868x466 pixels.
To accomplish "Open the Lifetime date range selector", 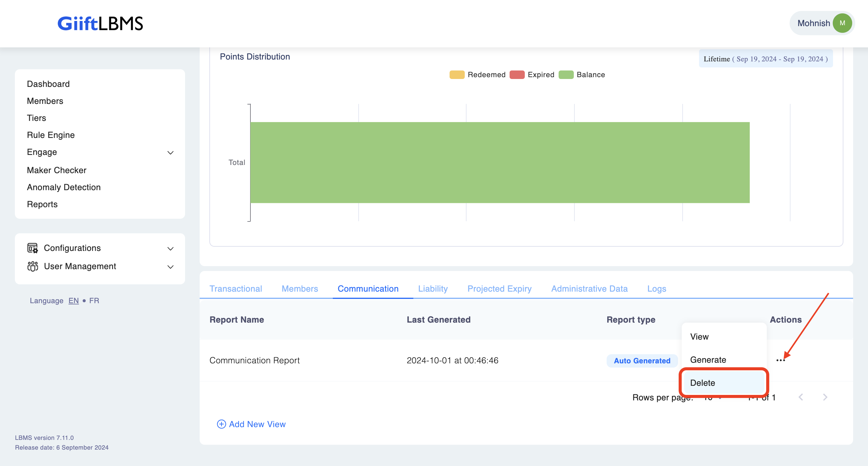I will coord(766,59).
